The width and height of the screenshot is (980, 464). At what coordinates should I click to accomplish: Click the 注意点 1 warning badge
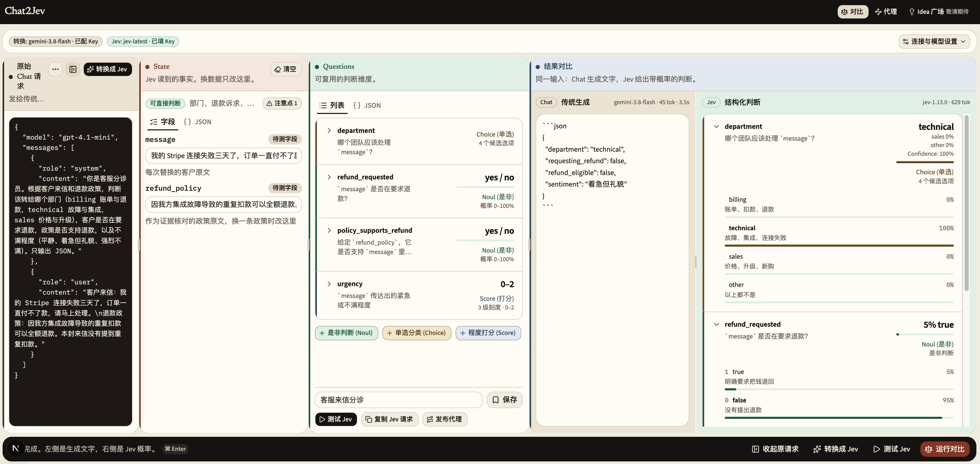click(282, 103)
